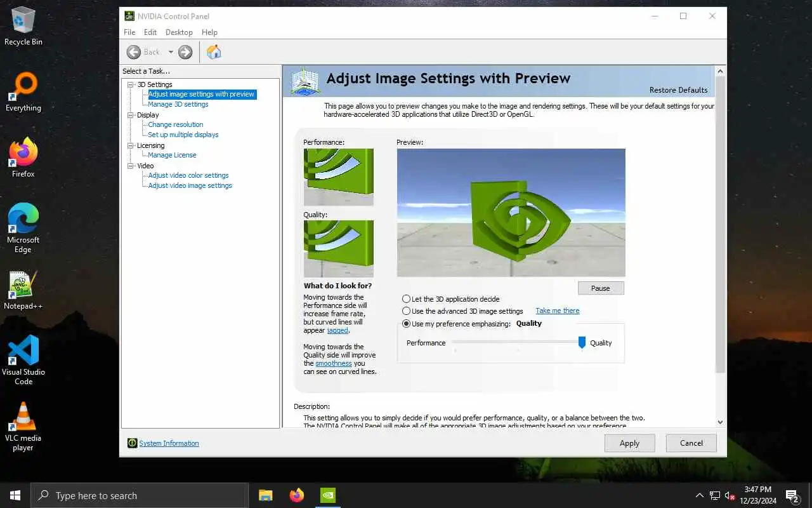The width and height of the screenshot is (812, 508).
Task: Click the Performance-Quality slider thumb
Action: point(582,342)
